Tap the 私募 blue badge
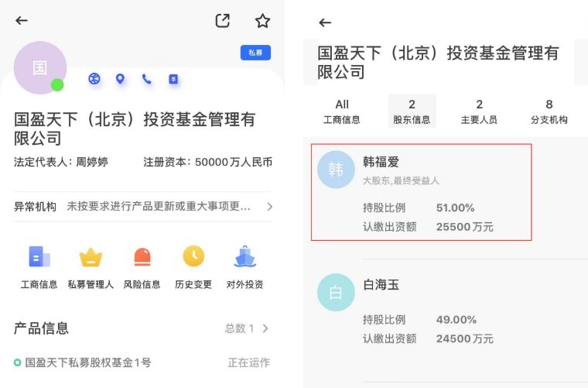Screen dimensions: 588x388 pyautogui.click(x=255, y=53)
